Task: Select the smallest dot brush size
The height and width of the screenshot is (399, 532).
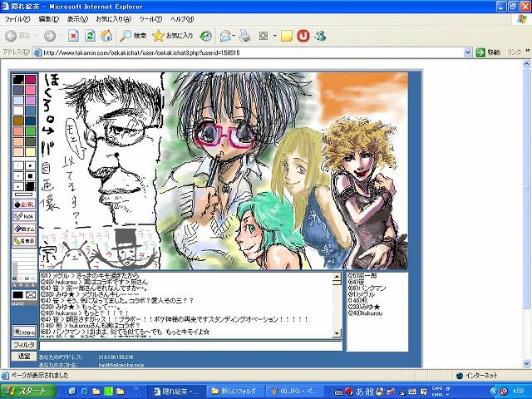Action: [x=18, y=165]
